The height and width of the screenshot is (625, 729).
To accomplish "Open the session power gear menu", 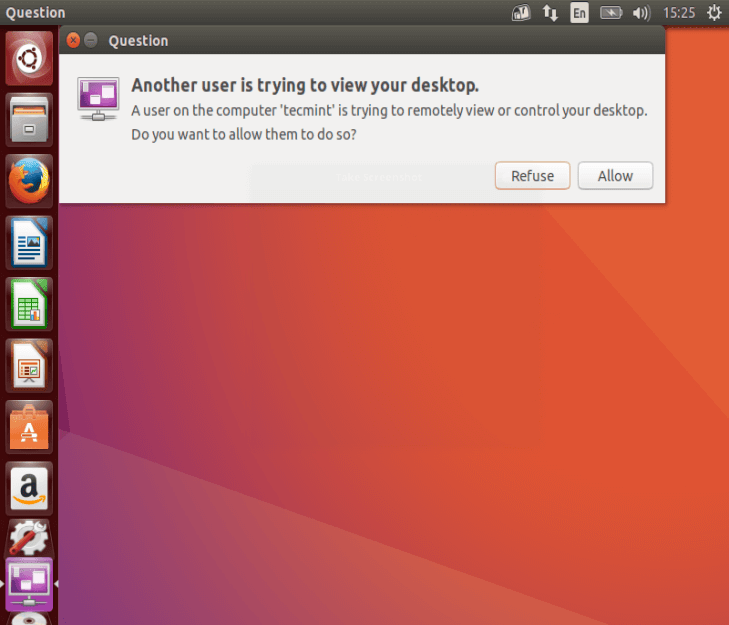I will (x=713, y=13).
